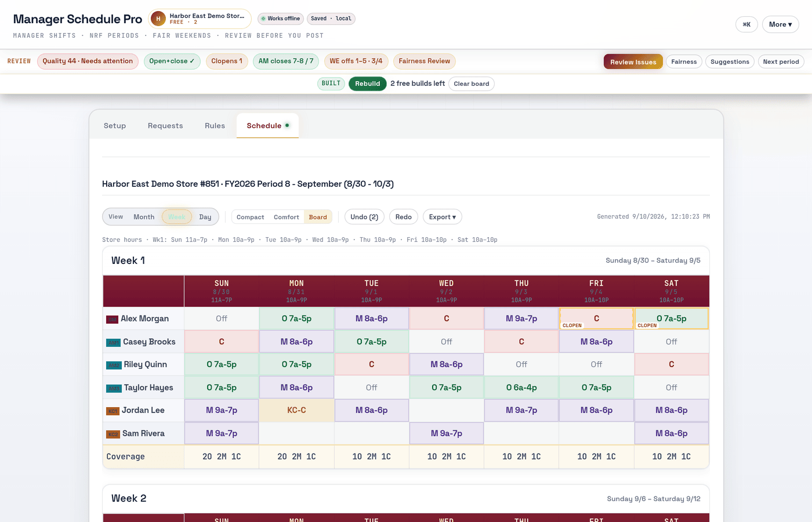Open the command palette ⌘K button
812x522 pixels.
point(746,24)
